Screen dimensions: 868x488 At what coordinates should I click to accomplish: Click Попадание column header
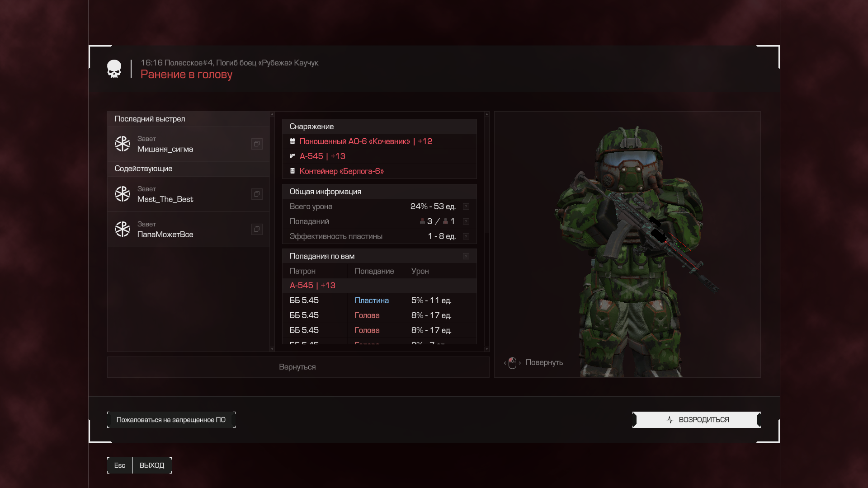[374, 271]
